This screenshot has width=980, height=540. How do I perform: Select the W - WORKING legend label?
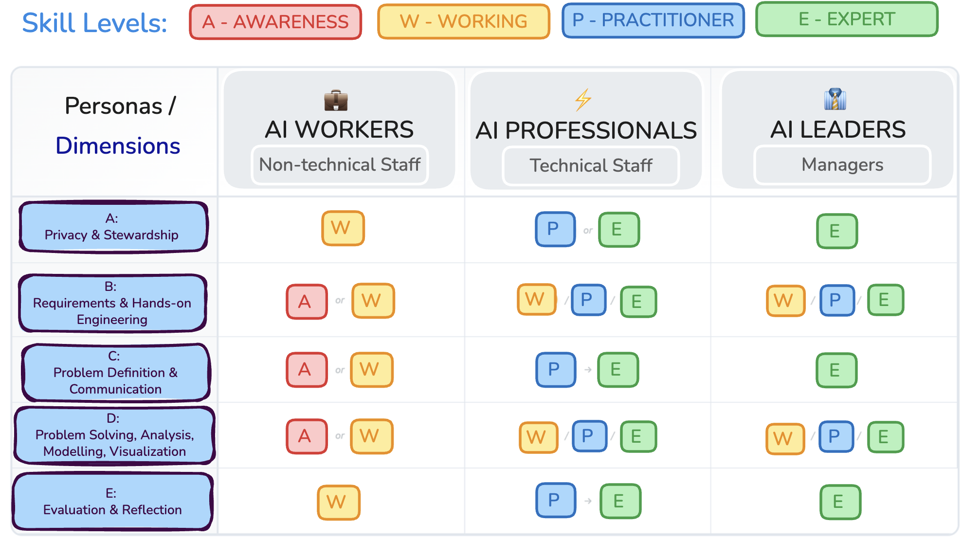[463, 21]
